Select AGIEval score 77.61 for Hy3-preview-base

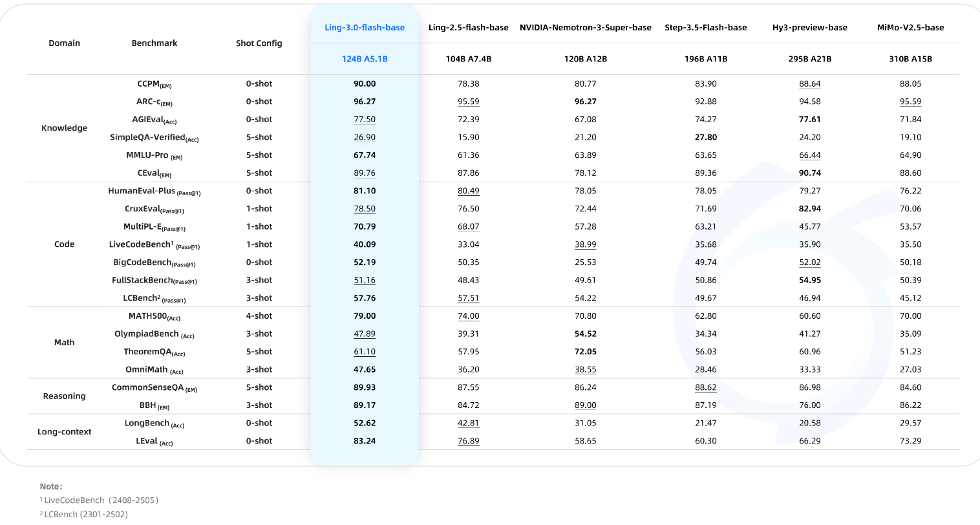(x=810, y=120)
